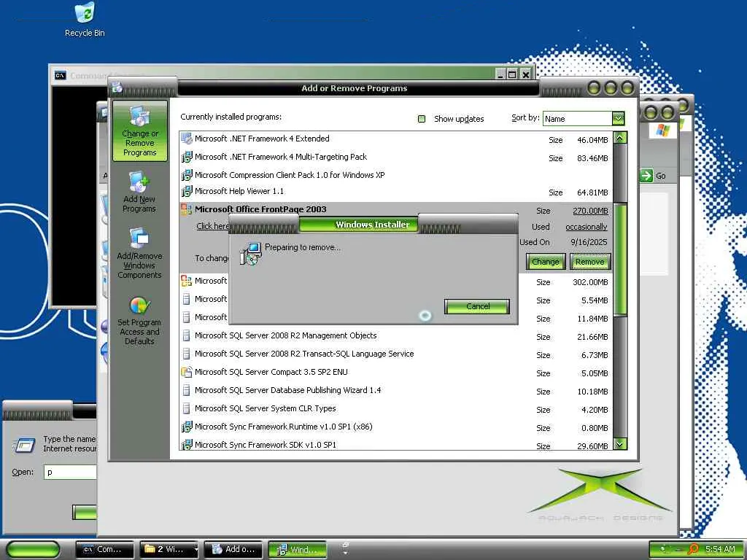Click the Start button on taskbar
The height and width of the screenshot is (560, 747).
tap(34, 549)
